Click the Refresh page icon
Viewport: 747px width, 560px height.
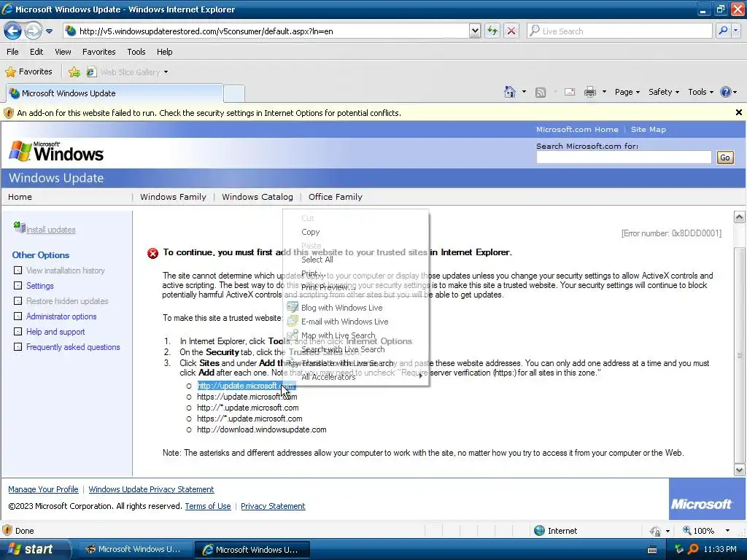coord(492,31)
